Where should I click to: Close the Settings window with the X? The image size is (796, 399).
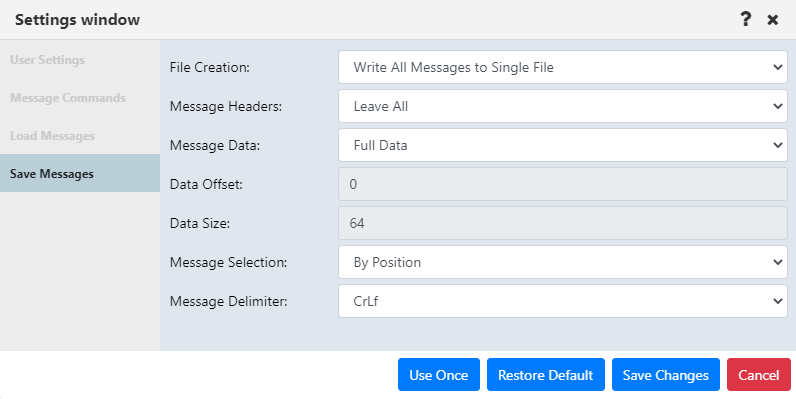point(773,20)
